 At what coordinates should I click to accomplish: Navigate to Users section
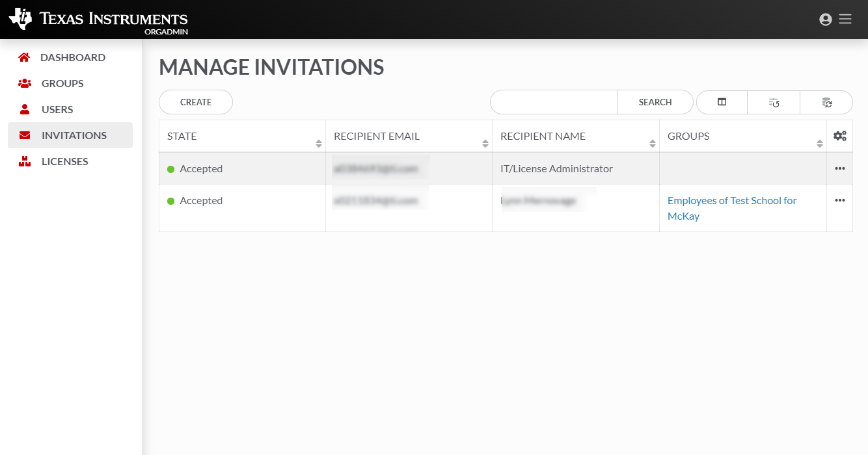tap(57, 109)
